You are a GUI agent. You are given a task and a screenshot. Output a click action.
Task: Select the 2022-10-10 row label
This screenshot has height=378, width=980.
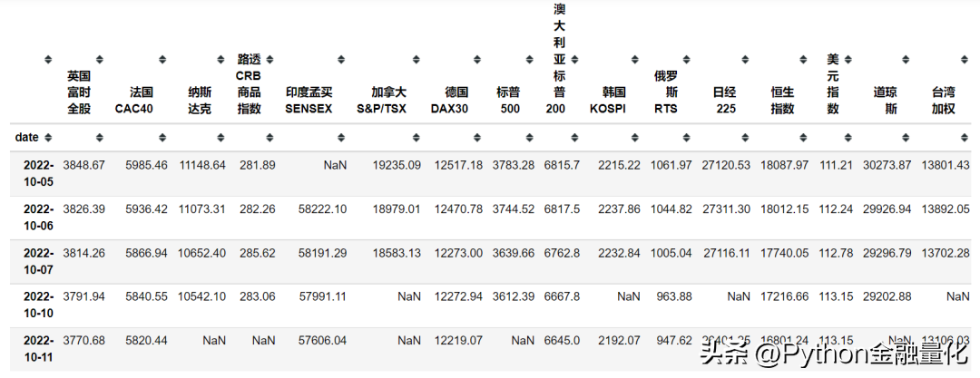(x=39, y=305)
